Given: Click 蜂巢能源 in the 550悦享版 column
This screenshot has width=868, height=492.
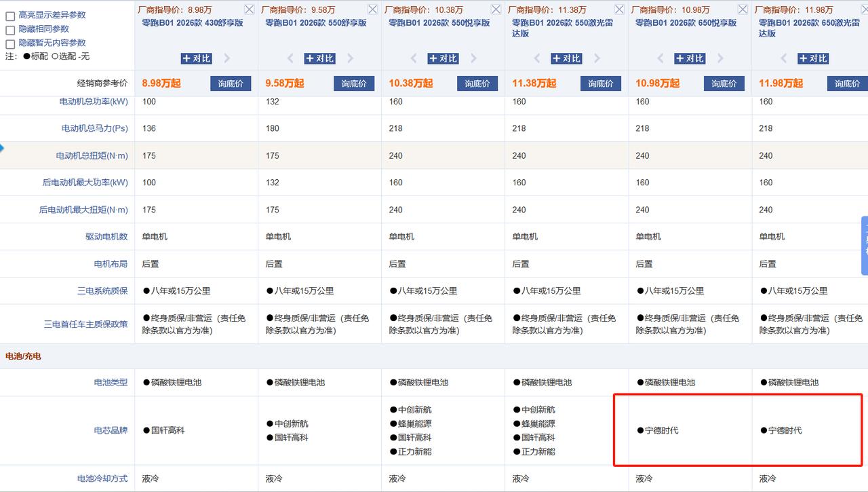Looking at the screenshot, I should coord(410,423).
